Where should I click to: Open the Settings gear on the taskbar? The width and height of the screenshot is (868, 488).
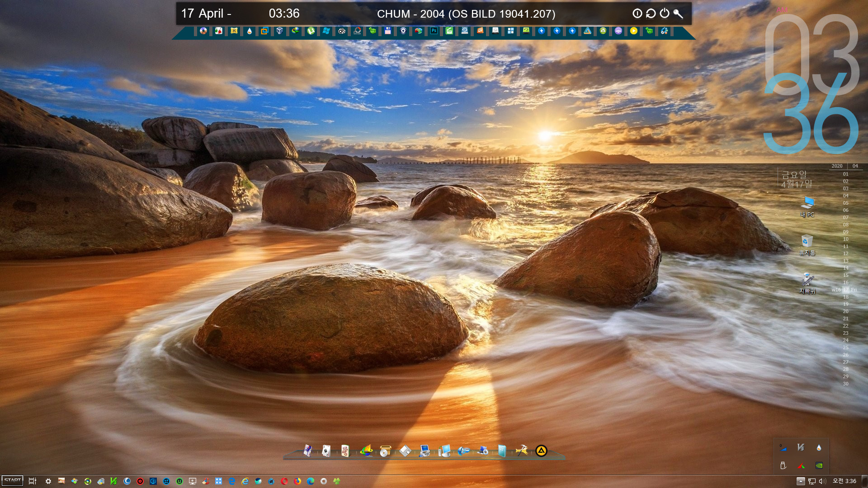point(48,481)
